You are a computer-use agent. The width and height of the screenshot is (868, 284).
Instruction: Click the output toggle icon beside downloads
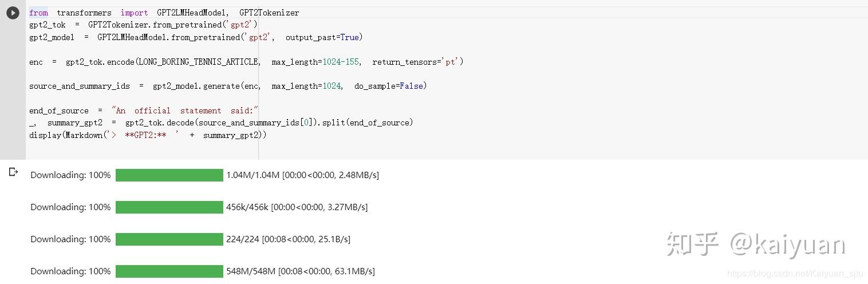pos(14,172)
